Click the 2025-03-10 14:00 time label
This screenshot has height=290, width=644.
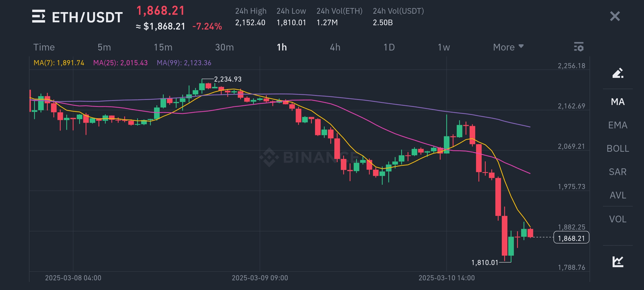point(447,278)
